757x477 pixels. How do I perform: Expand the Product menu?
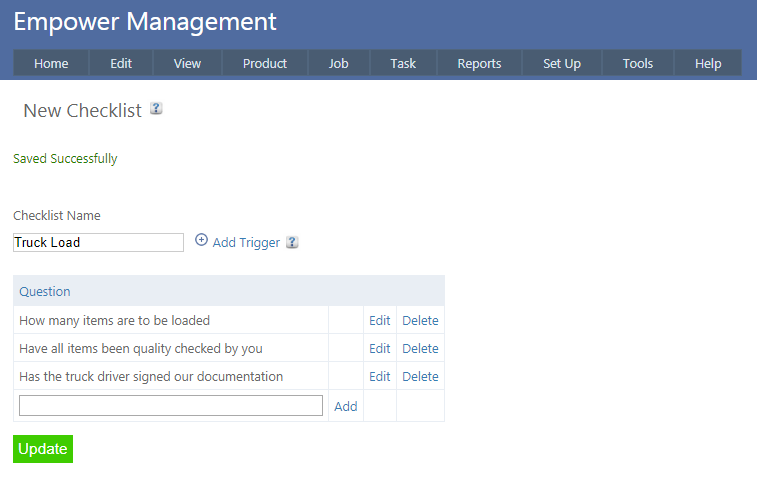coord(265,63)
